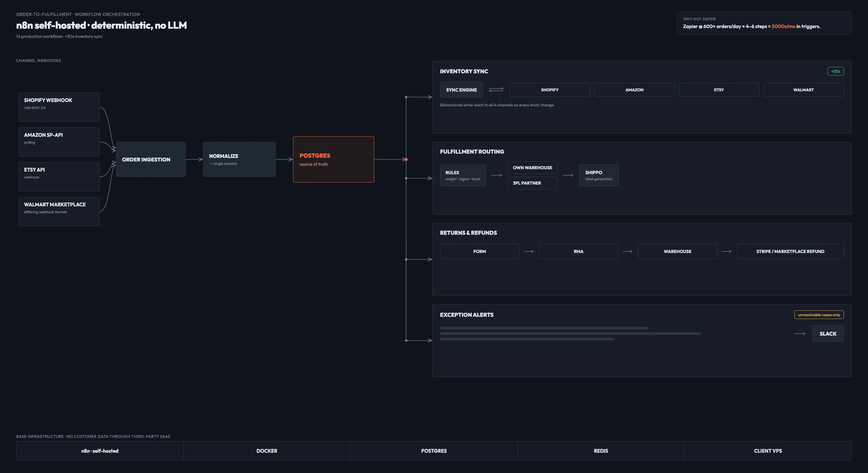Click the bidirectional arrows beside Sync Engine
This screenshot has width=868, height=473.
496,90
